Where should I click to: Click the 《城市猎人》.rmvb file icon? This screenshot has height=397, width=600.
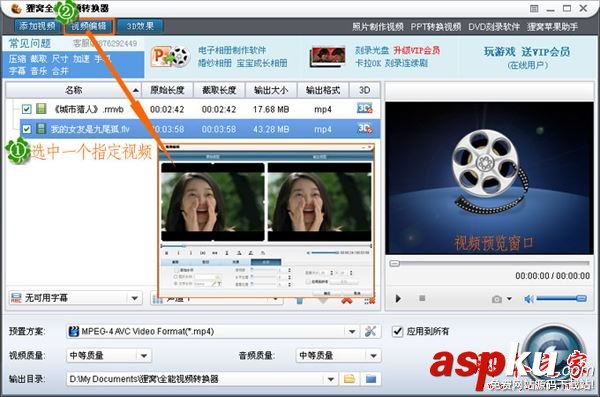(x=41, y=109)
